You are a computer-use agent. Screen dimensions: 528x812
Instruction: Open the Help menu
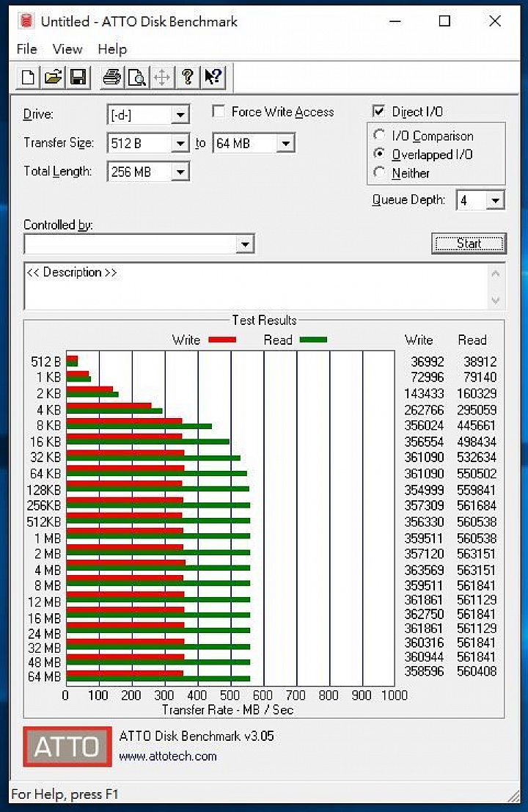pyautogui.click(x=112, y=49)
